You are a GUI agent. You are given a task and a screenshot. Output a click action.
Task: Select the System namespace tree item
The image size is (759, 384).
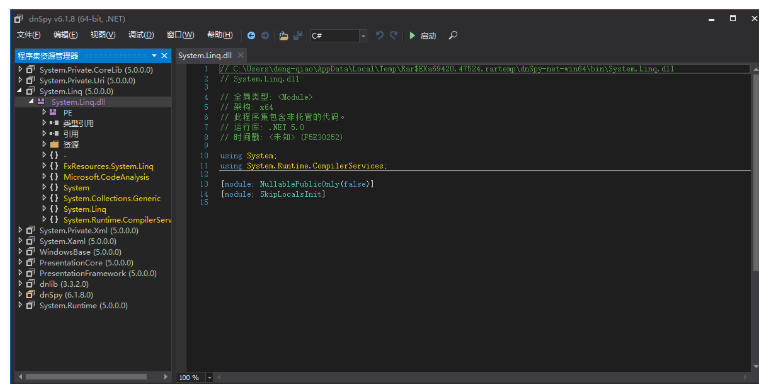tap(76, 187)
